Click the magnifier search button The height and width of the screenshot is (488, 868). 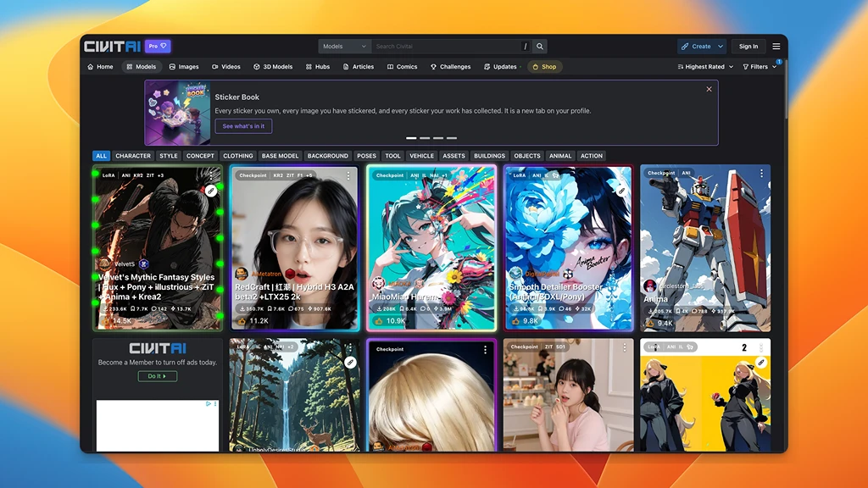click(540, 47)
